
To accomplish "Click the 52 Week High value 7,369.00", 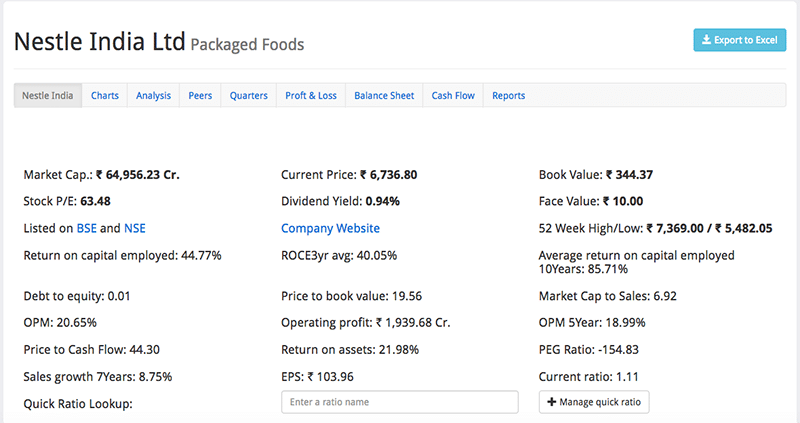I will click(x=675, y=228).
